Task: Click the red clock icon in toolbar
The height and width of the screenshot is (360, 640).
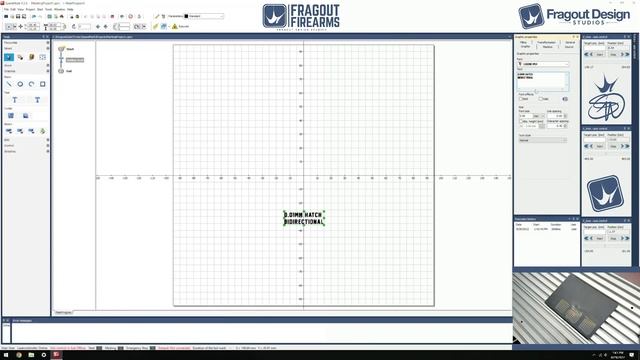Action: pos(131,16)
